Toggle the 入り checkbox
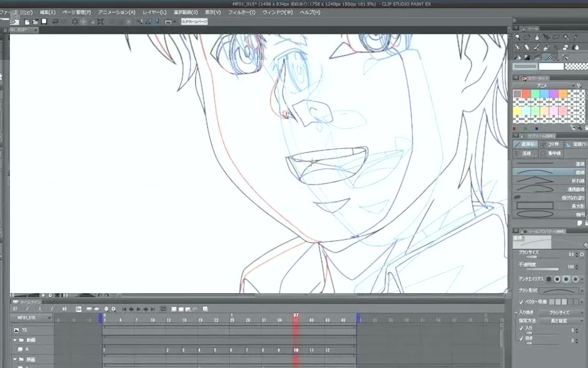The image size is (588, 368). [x=521, y=328]
